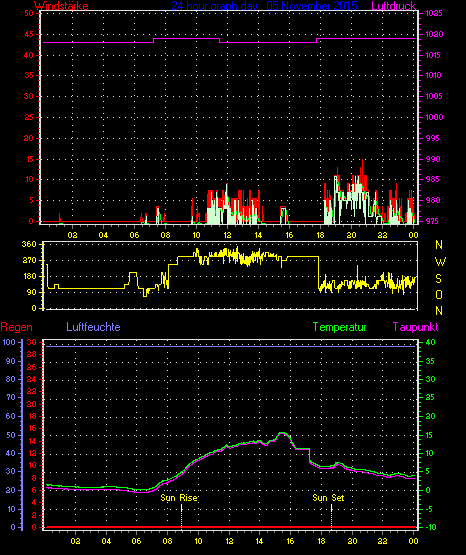Image resolution: width=466 pixels, height=555 pixels.
Task: Click the Luftfeuchte legend label
Action: (x=93, y=327)
